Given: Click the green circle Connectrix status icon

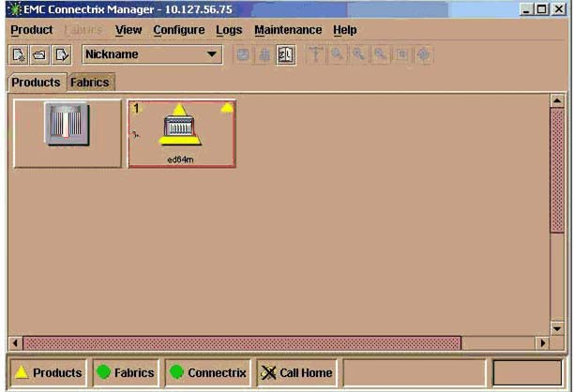Looking at the screenshot, I should (x=177, y=372).
